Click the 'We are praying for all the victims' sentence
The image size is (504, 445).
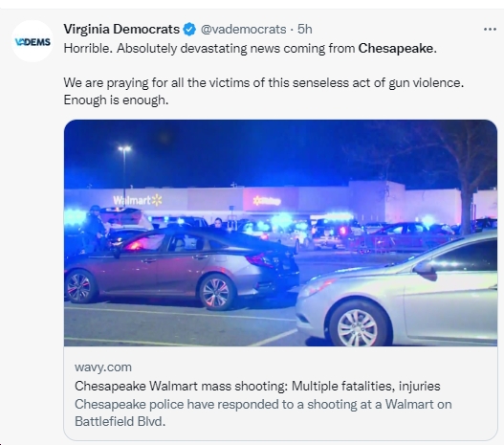click(x=264, y=82)
